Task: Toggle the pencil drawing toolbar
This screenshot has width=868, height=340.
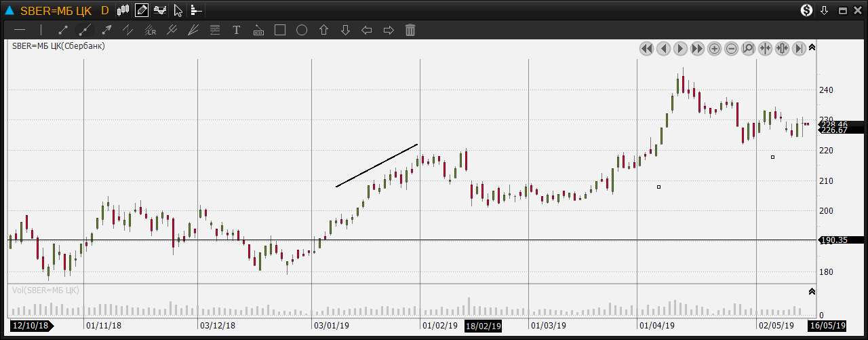Action: tap(142, 10)
